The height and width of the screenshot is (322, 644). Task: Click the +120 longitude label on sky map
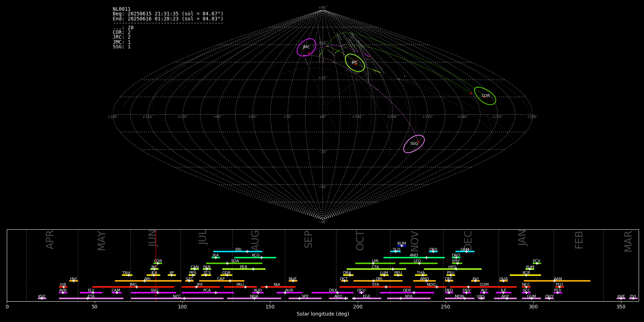182,117
